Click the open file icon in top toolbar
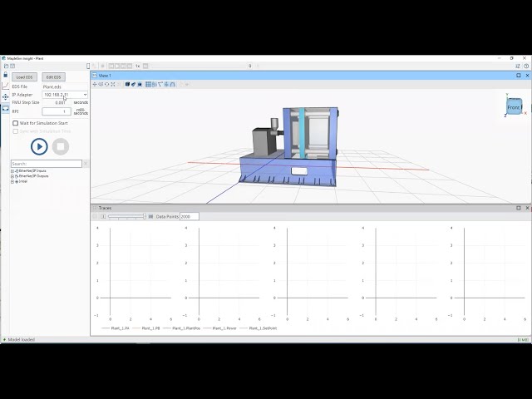The image size is (532, 399). [x=6, y=66]
